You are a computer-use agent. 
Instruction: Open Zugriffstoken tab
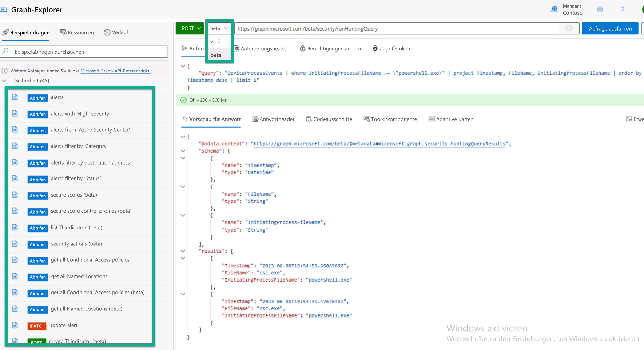coord(391,48)
